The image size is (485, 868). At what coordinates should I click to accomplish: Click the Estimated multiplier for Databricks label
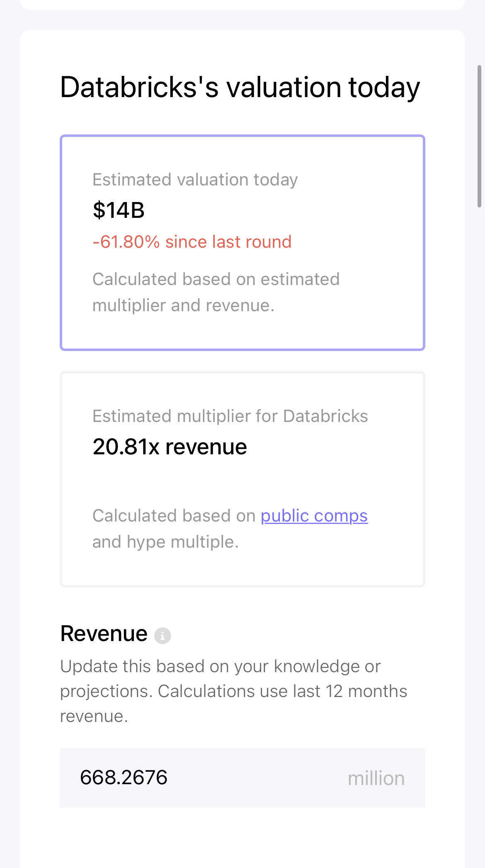click(230, 416)
